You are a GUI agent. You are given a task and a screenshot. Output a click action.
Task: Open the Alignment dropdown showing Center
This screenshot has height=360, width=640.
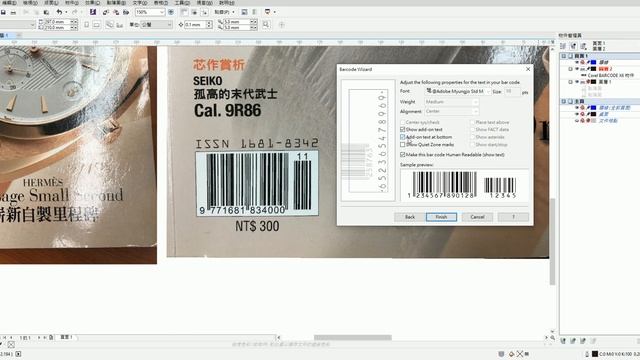(451, 111)
